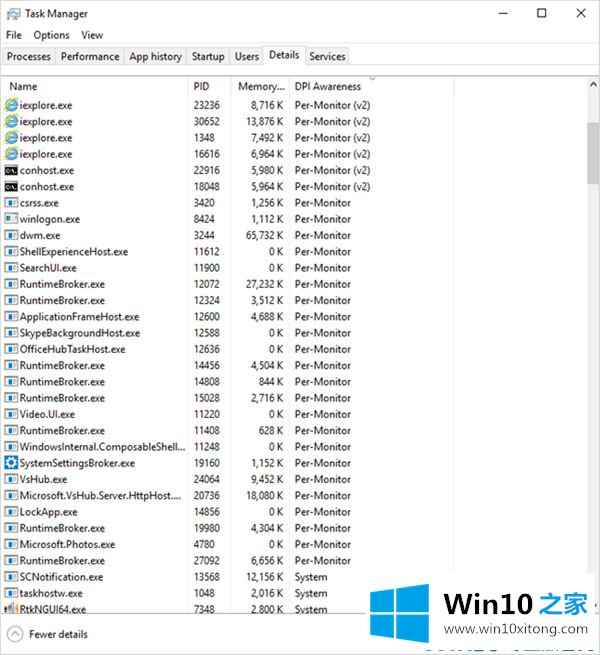This screenshot has height=655, width=600.
Task: Click the SystemSettingsBroker.exe gear icon
Action: (x=11, y=463)
